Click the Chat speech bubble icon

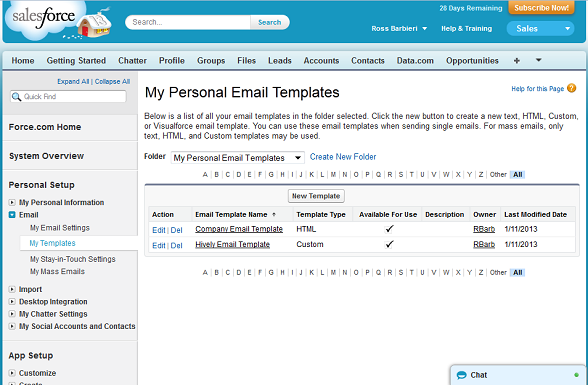pos(462,375)
